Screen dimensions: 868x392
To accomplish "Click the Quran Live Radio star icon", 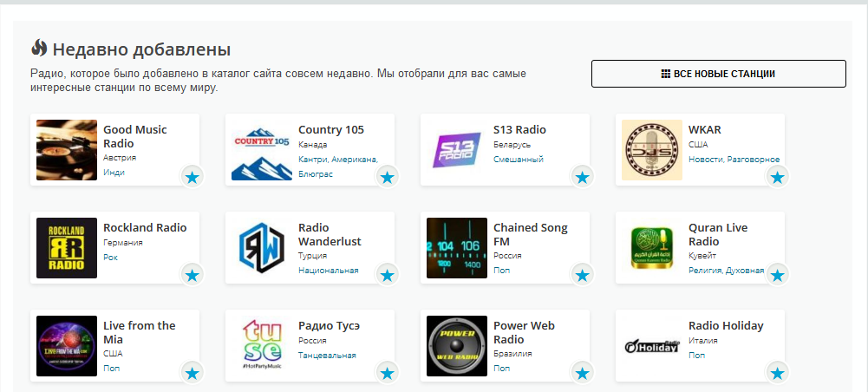I will click(x=777, y=275).
